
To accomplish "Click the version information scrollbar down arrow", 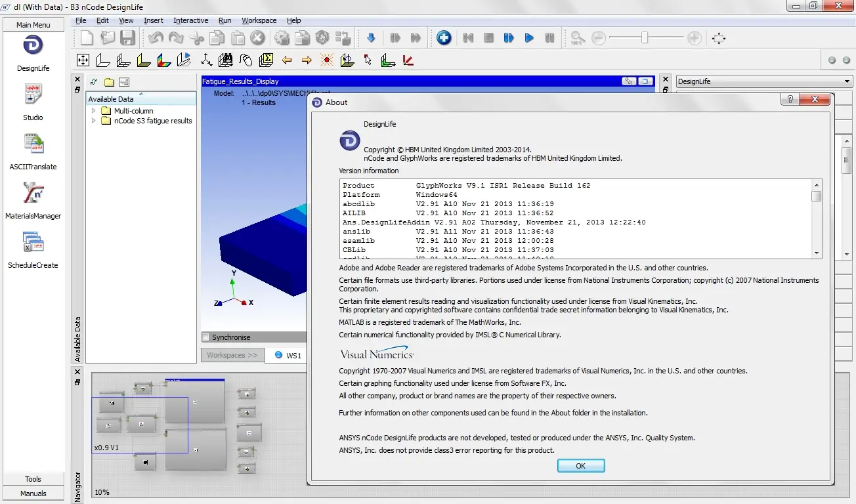I will (x=817, y=253).
